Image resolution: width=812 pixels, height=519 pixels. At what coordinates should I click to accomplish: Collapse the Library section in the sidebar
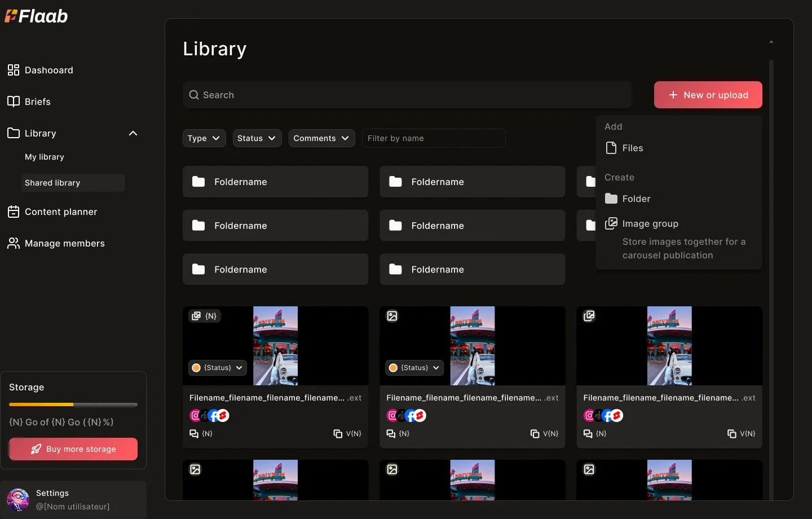(133, 133)
